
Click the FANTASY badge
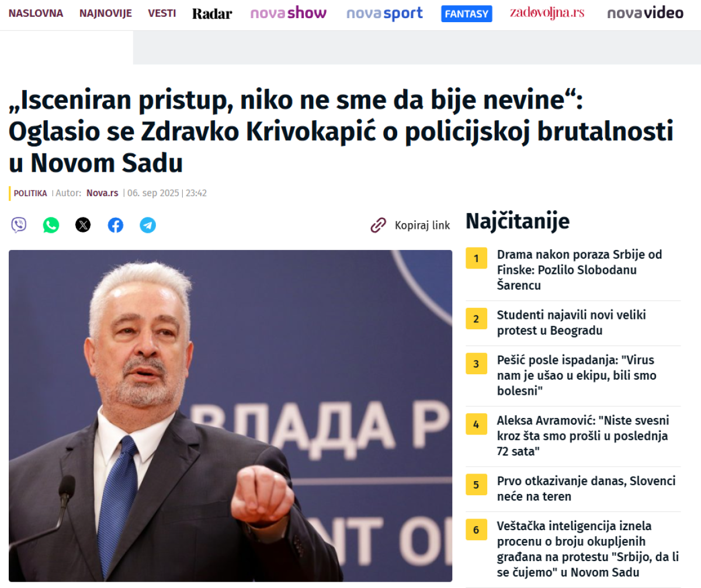point(466,14)
